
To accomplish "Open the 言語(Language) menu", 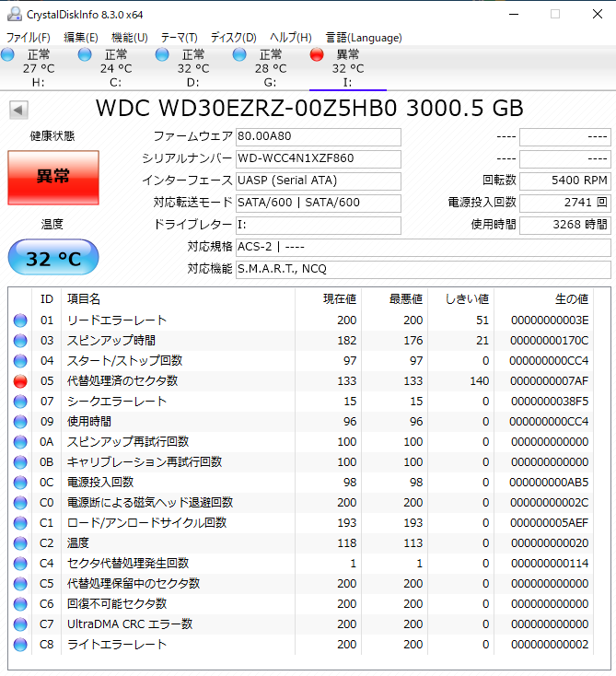I will click(x=364, y=38).
